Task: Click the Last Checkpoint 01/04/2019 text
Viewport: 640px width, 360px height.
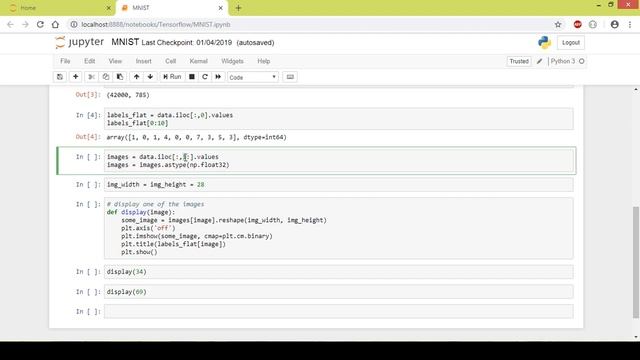Action: click(187, 42)
